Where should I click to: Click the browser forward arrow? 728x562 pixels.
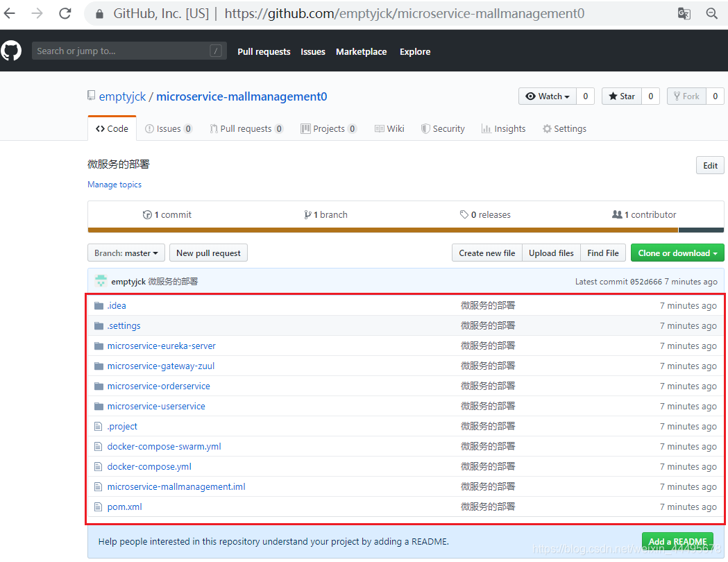point(37,13)
